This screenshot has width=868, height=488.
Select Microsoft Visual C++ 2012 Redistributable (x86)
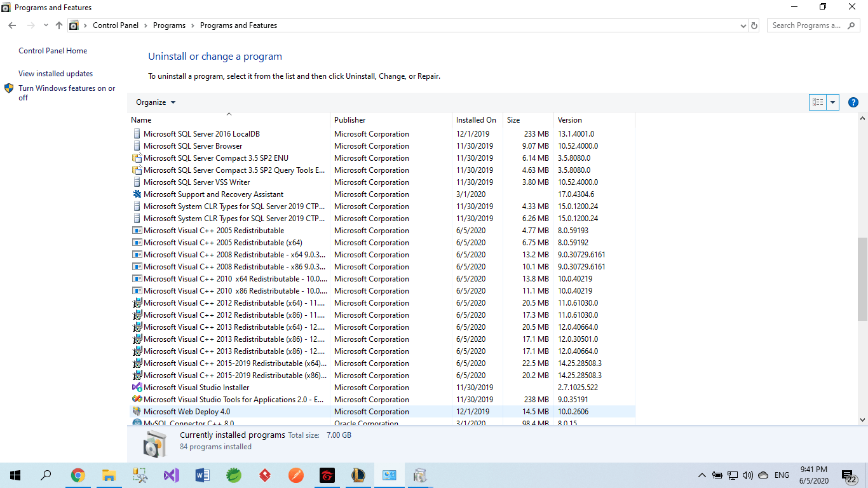[x=381, y=315]
